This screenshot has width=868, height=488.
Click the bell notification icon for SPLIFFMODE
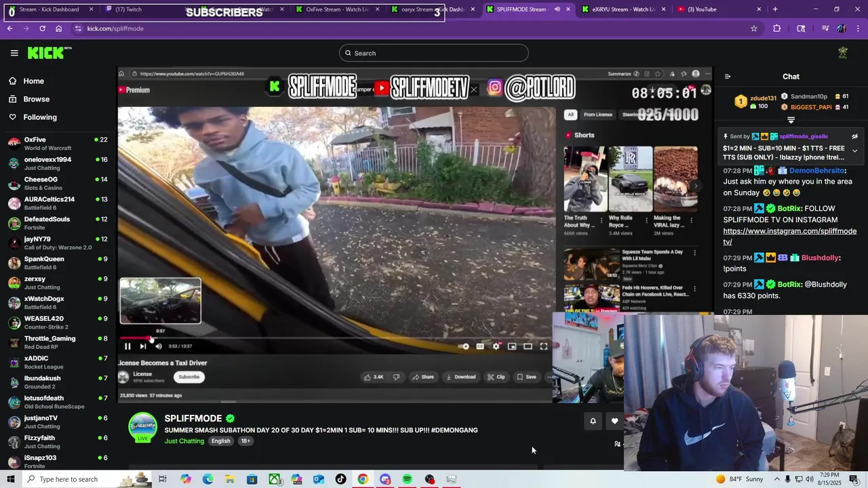(593, 421)
